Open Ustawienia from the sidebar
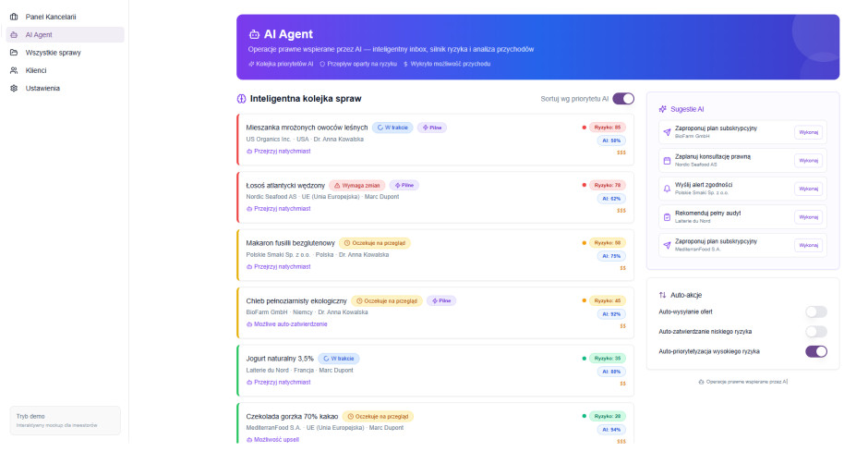868x464 pixels. pyautogui.click(x=42, y=88)
